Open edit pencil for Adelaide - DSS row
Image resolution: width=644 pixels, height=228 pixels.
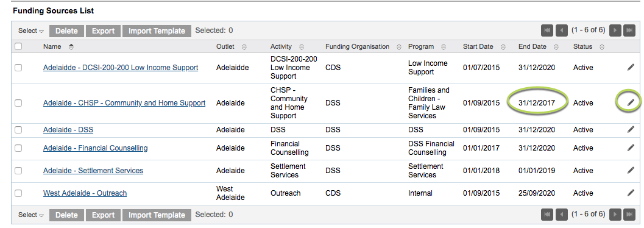click(x=631, y=130)
